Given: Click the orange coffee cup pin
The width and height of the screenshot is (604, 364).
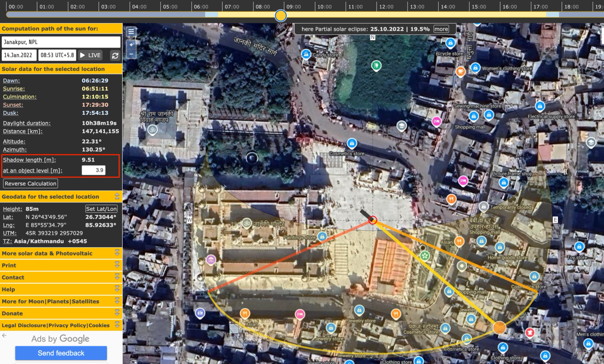Looking at the screenshot, I should point(460,71).
